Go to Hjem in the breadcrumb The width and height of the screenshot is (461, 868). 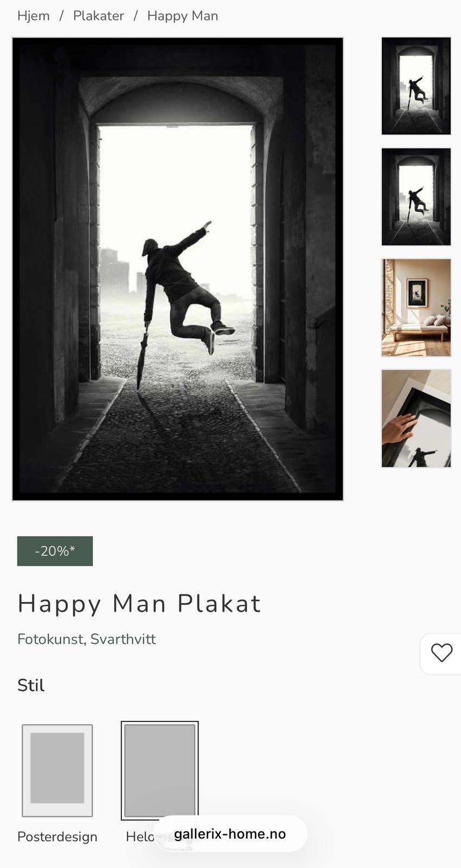pos(34,16)
